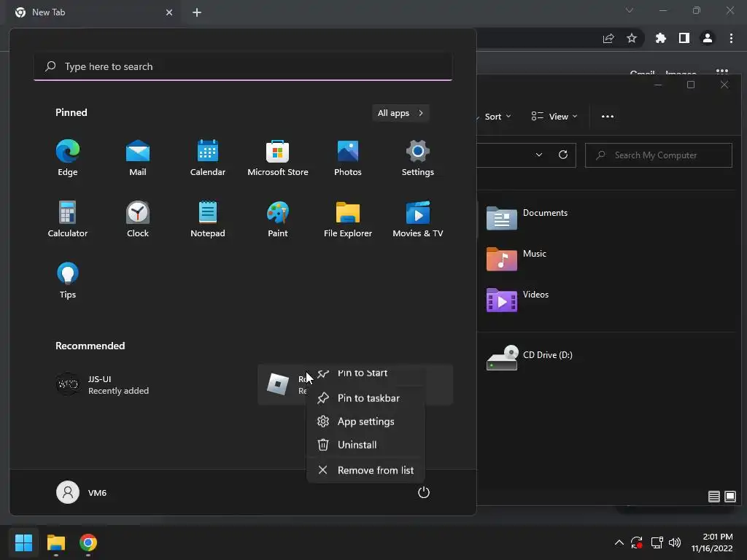Screen dimensions: 747x560
Task: Open Chrome extensions puzzle icon
Action: [x=661, y=39]
